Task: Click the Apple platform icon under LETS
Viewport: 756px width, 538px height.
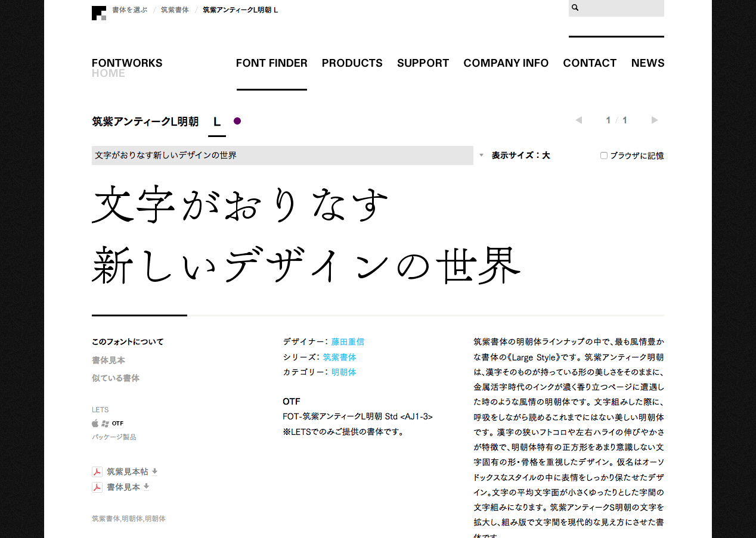Action: pyautogui.click(x=95, y=424)
